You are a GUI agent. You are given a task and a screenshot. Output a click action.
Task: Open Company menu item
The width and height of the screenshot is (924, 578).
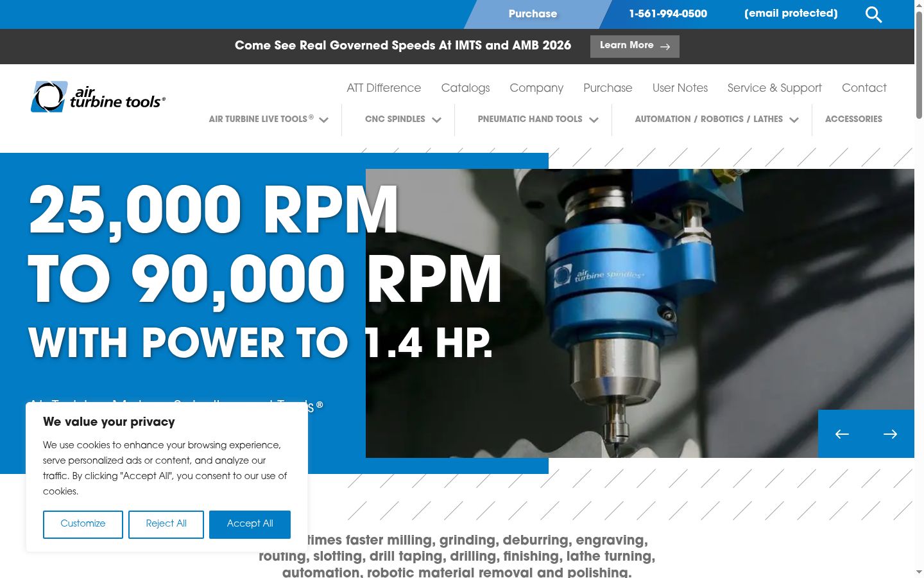point(536,88)
